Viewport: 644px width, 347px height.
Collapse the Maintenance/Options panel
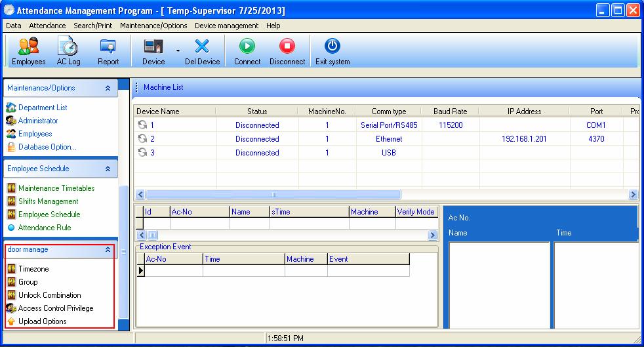(x=108, y=88)
